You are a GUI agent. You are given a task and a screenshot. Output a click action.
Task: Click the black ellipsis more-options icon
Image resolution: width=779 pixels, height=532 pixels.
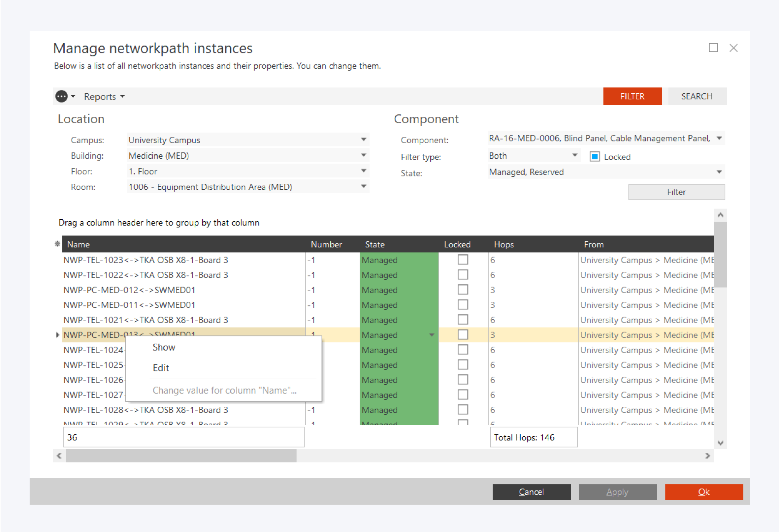[61, 97]
